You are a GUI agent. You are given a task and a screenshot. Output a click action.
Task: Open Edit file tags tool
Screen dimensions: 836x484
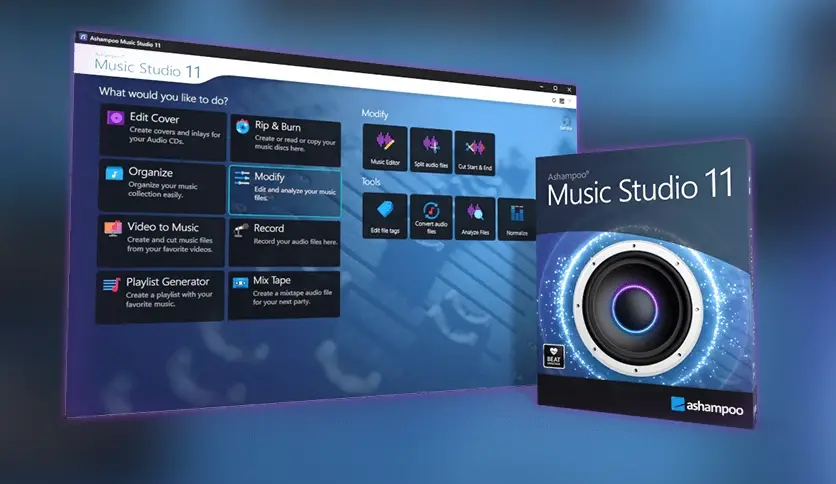click(x=384, y=215)
